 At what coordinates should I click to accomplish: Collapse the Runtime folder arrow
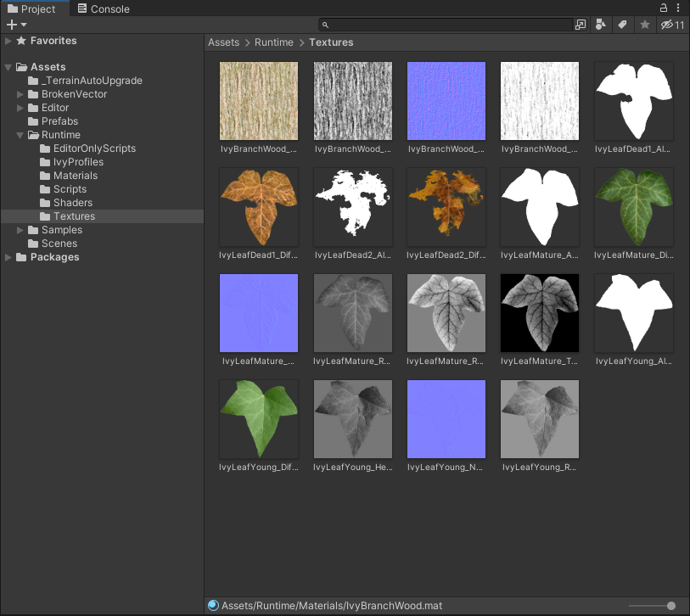(20, 135)
